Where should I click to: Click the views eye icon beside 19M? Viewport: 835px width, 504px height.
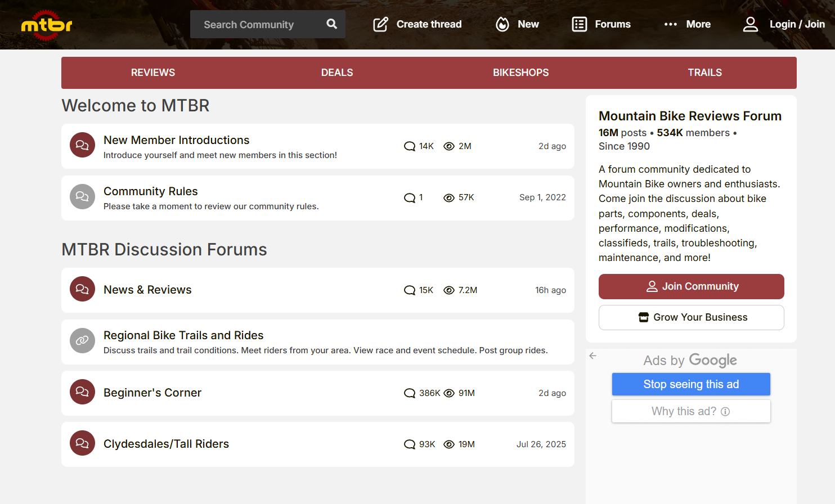click(x=449, y=444)
